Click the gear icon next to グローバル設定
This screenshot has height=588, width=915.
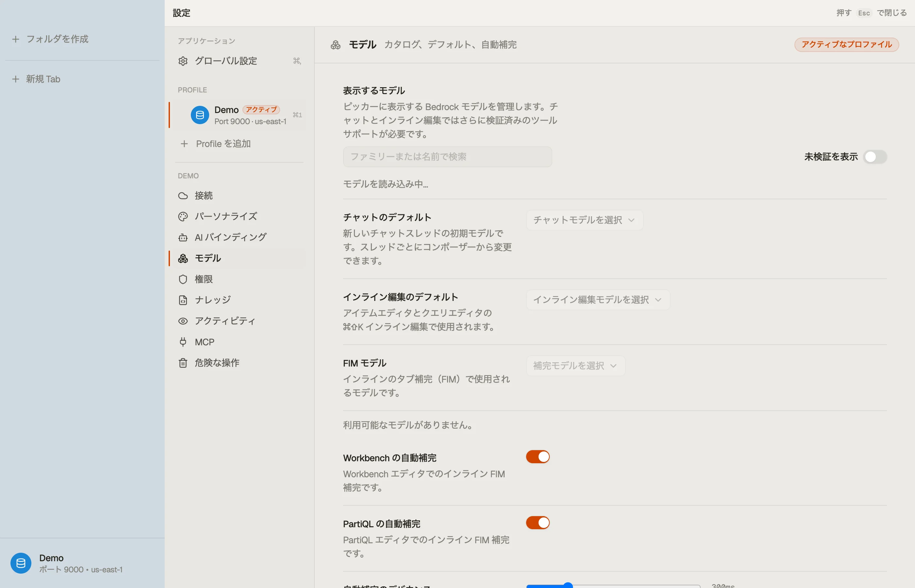click(x=183, y=61)
